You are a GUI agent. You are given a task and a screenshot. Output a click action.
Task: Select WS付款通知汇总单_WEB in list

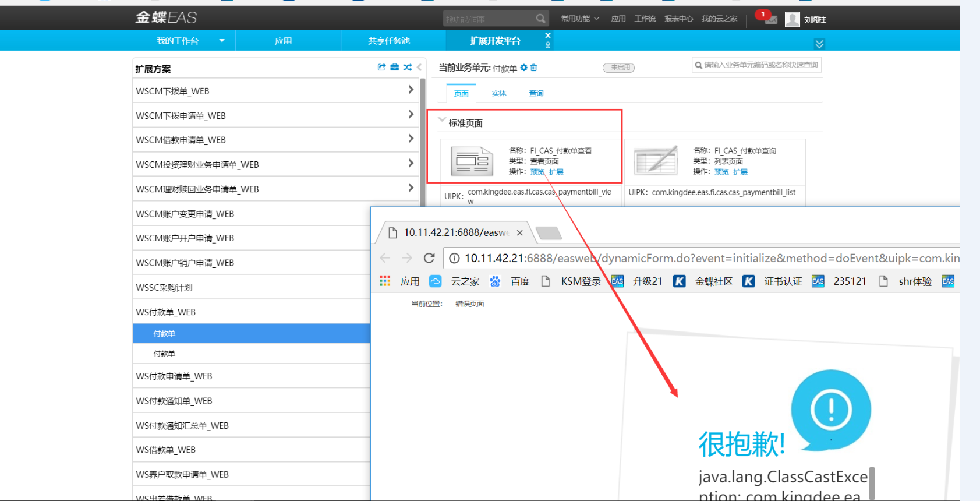click(252, 425)
